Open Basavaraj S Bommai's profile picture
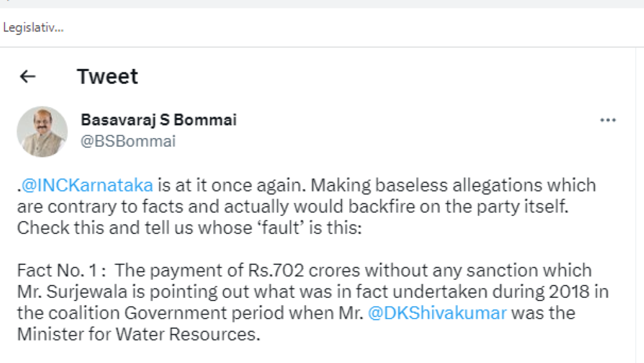Viewport: 644px width, 363px height. click(42, 132)
